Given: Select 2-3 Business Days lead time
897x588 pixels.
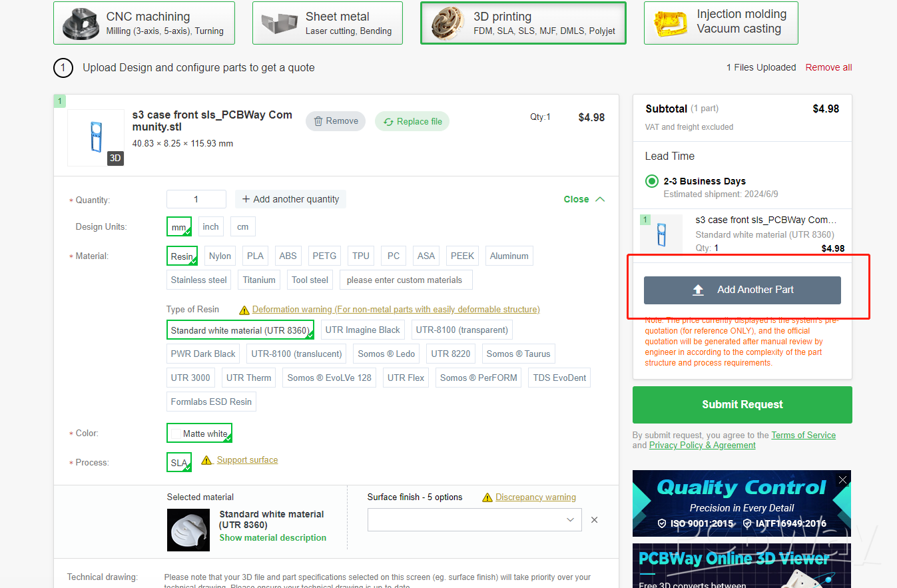Looking at the screenshot, I should [x=652, y=181].
